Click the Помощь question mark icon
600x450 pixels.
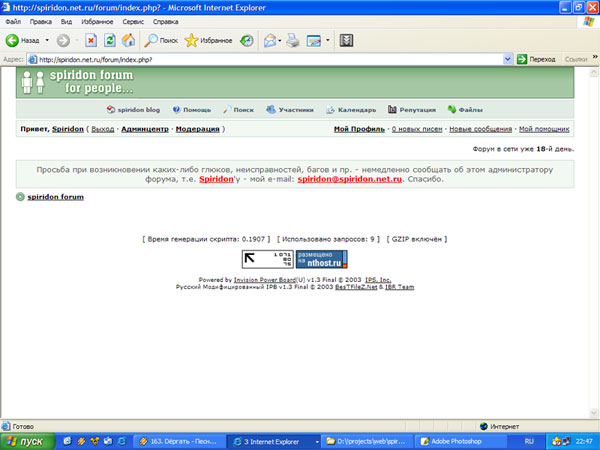tap(176, 110)
